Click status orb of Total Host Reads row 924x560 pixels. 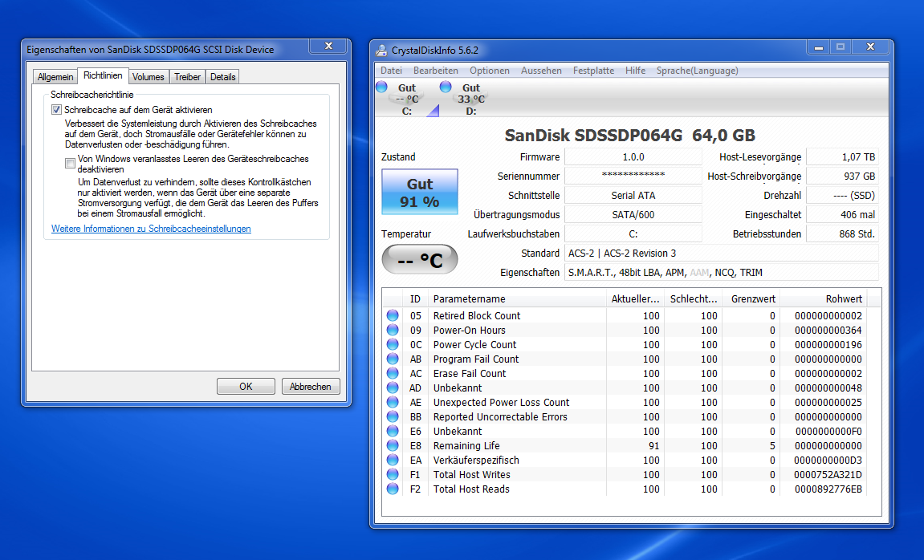coord(393,489)
